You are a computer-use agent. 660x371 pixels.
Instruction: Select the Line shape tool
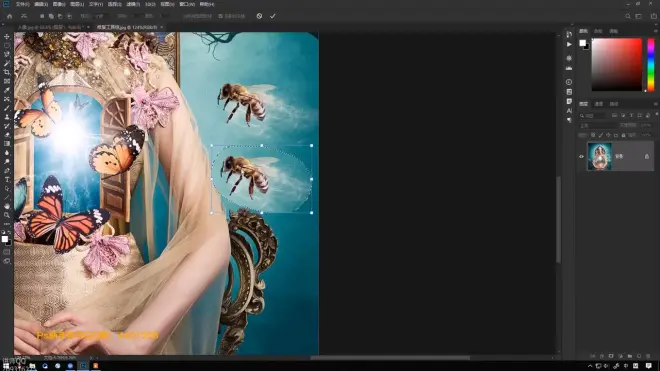pyautogui.click(x=7, y=197)
